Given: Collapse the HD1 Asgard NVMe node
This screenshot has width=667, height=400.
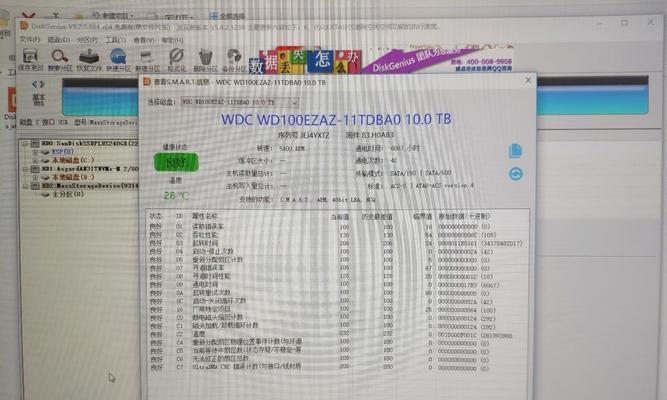Looking at the screenshot, I should pos(26,169).
